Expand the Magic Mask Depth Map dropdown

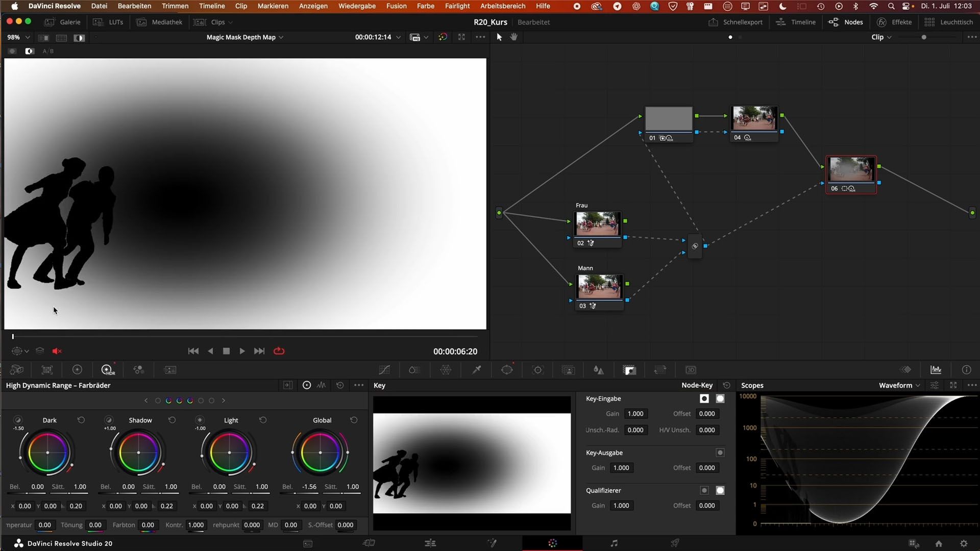244,37
